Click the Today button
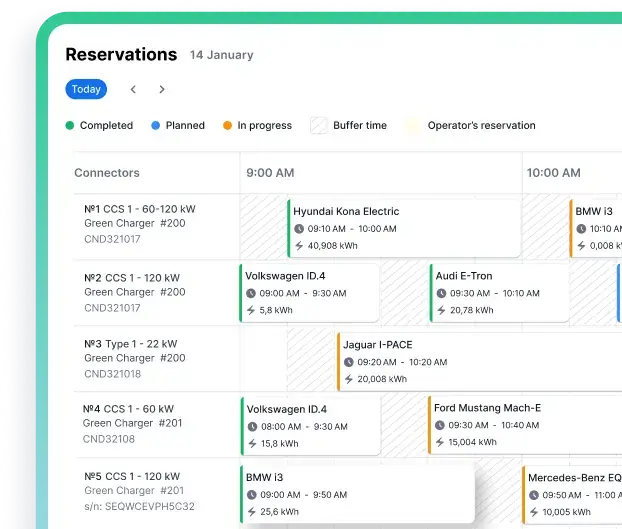 pyautogui.click(x=86, y=89)
